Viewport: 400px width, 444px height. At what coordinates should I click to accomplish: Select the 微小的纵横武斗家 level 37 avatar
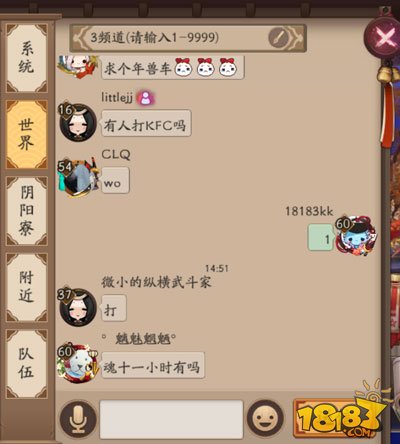tap(78, 307)
